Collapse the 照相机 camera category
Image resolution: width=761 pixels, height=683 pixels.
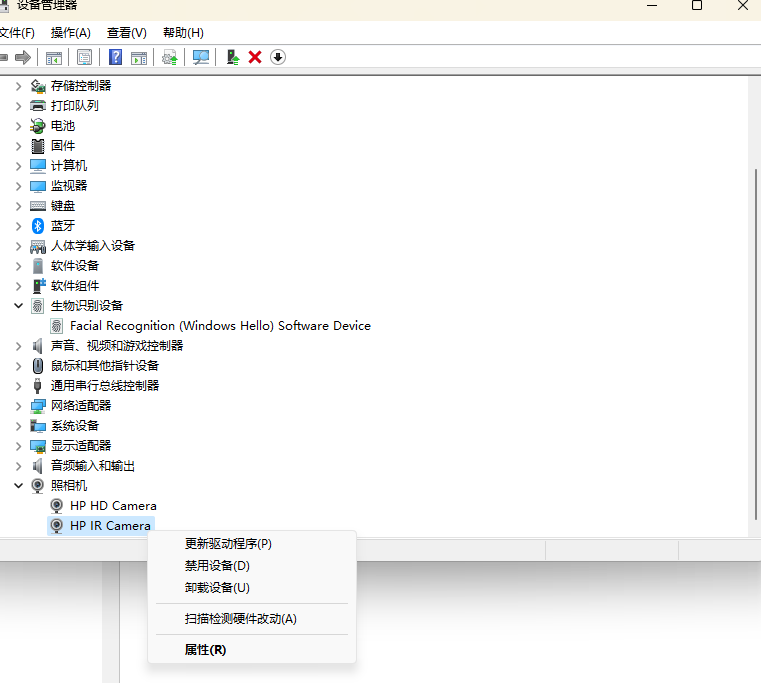coord(18,485)
